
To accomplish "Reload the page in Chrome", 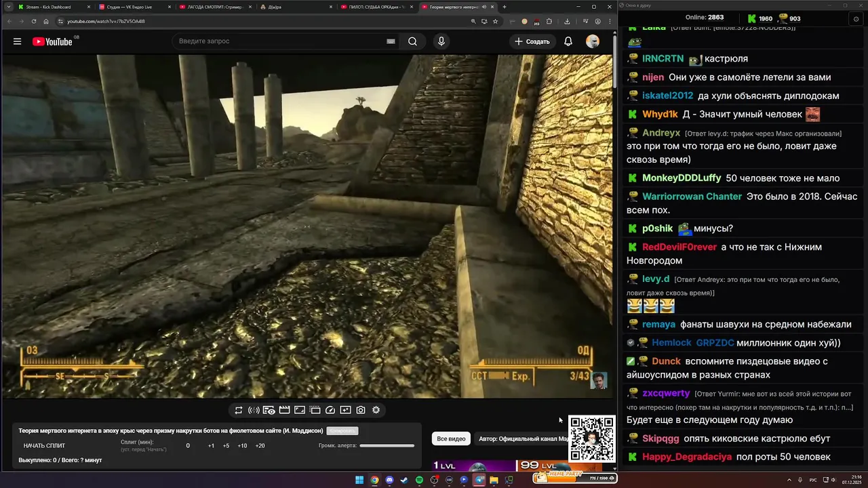I will click(x=34, y=21).
